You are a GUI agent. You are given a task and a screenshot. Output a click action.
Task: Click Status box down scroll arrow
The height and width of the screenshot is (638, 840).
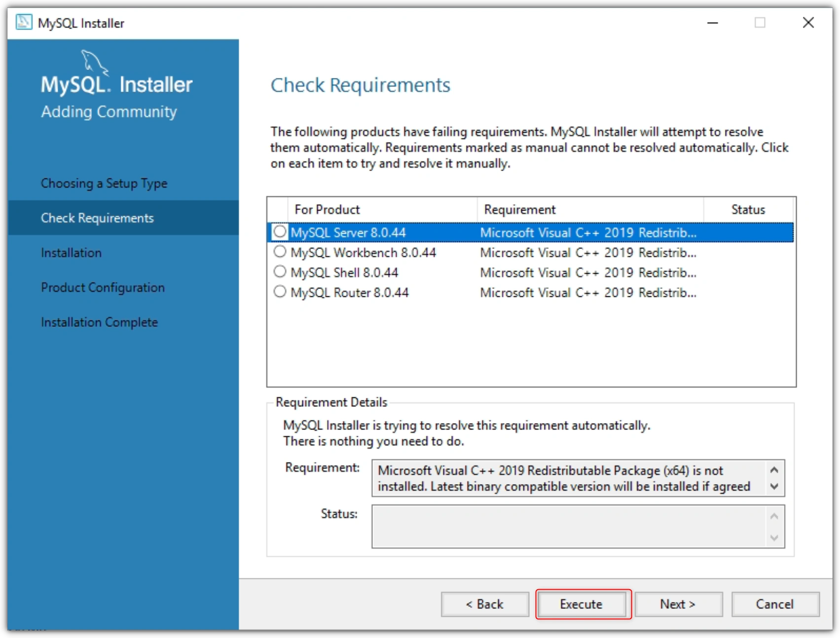774,537
